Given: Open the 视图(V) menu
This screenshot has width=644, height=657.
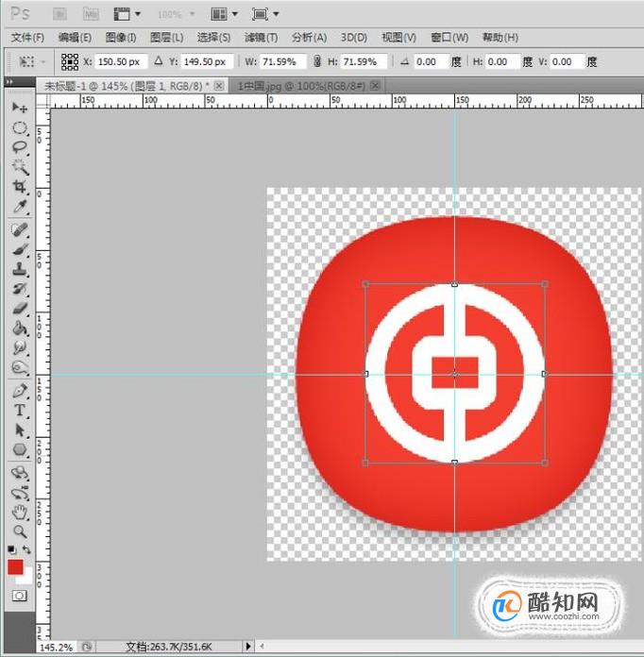Looking at the screenshot, I should click(398, 38).
